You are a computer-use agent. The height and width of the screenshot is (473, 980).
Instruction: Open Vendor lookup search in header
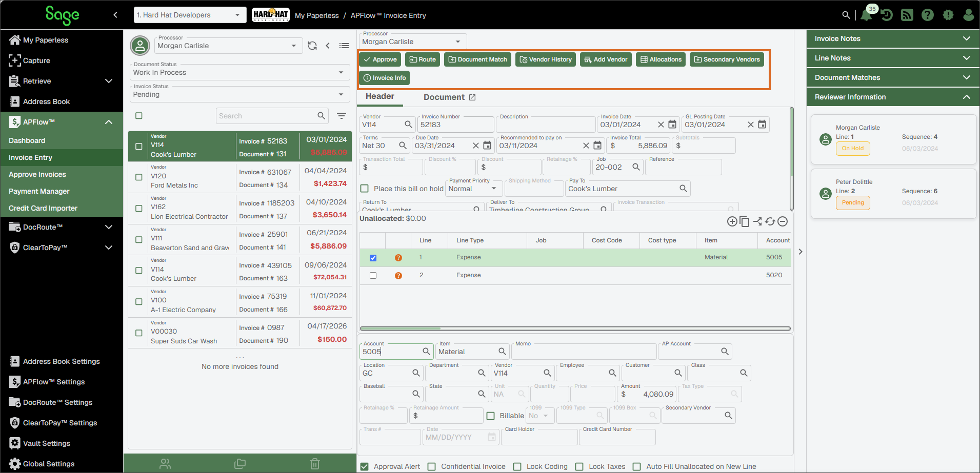(x=408, y=125)
